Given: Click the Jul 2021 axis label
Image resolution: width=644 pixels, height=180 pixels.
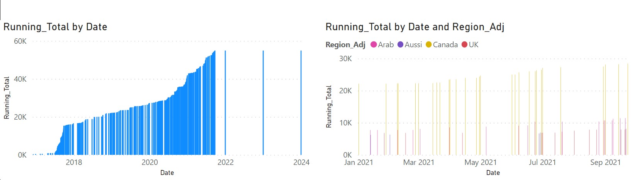Looking at the screenshot, I should click(542, 162).
